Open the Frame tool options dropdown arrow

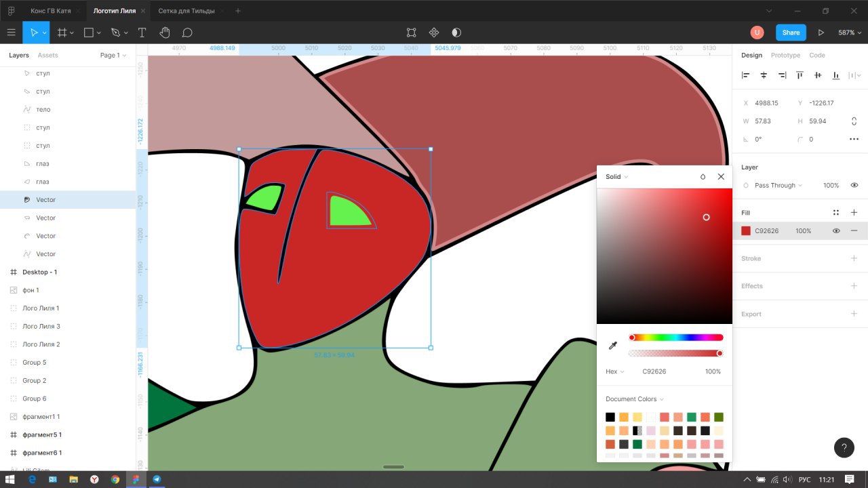(x=72, y=33)
